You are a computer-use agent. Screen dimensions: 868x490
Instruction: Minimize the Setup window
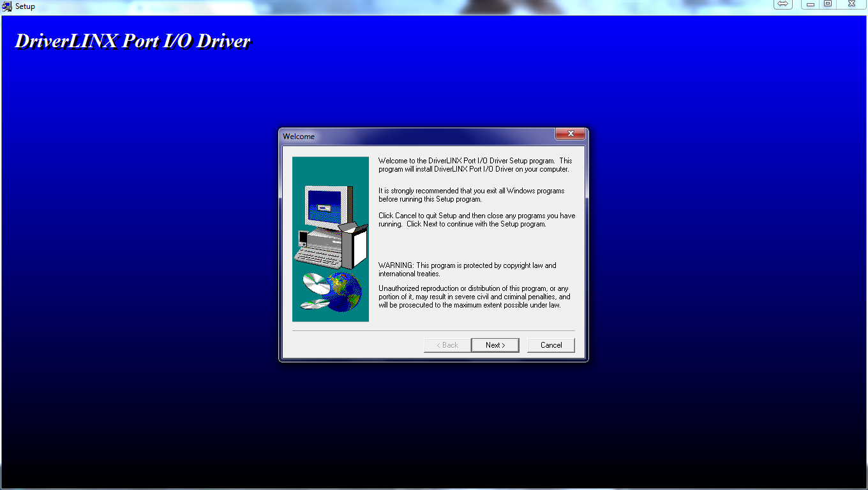pos(810,4)
